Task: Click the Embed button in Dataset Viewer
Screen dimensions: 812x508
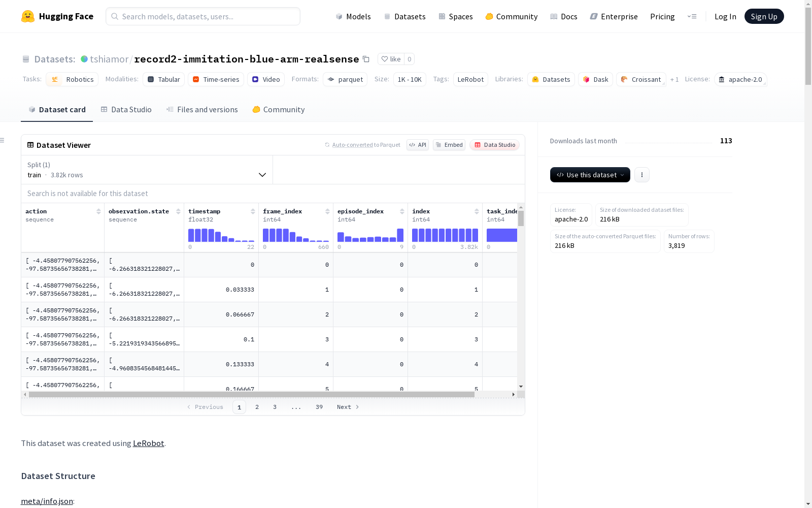Action: [x=449, y=145]
